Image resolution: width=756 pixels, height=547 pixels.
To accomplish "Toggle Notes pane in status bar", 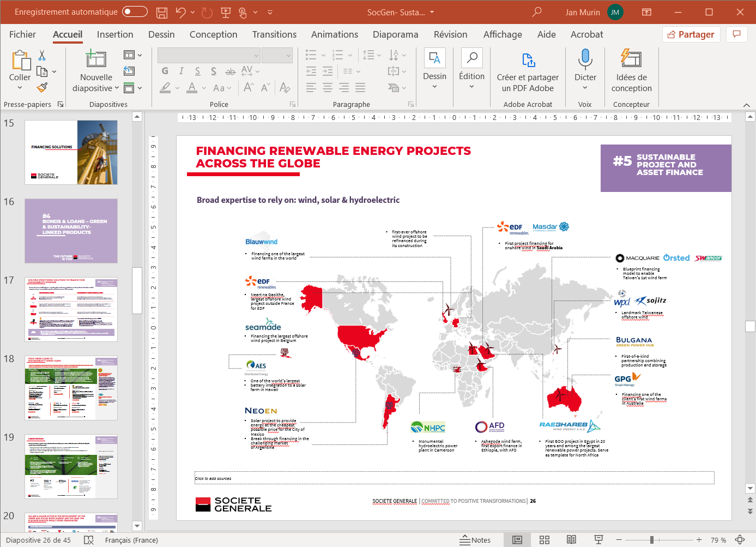I will pyautogui.click(x=475, y=540).
